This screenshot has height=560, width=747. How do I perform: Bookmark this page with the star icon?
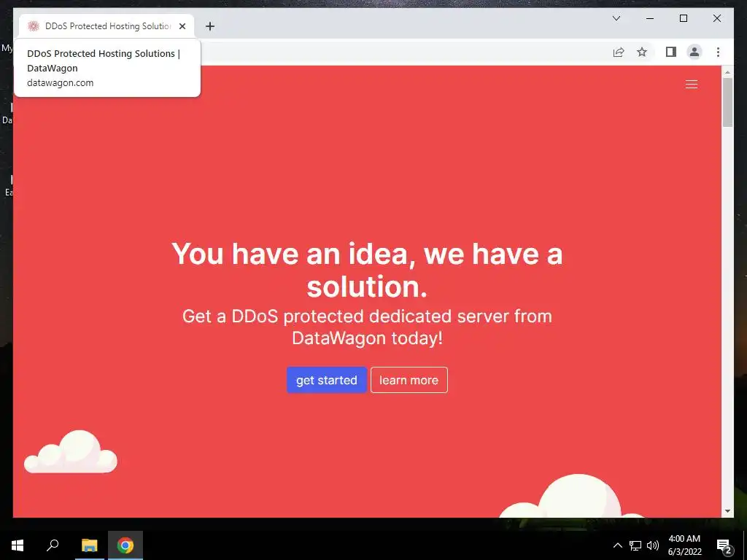(x=642, y=52)
